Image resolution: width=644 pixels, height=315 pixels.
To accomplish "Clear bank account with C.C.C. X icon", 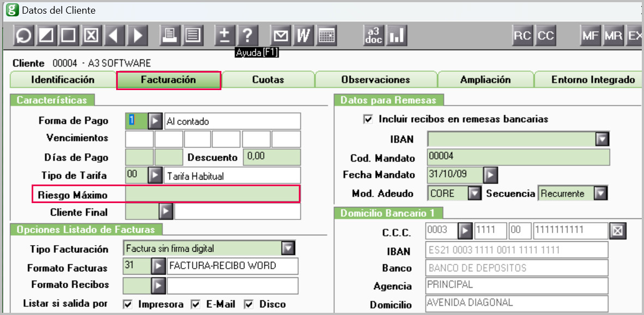I will tap(618, 231).
